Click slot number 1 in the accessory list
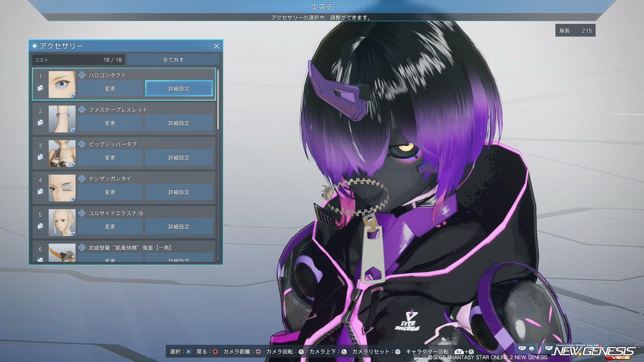The width and height of the screenshot is (644, 362). pos(40,77)
